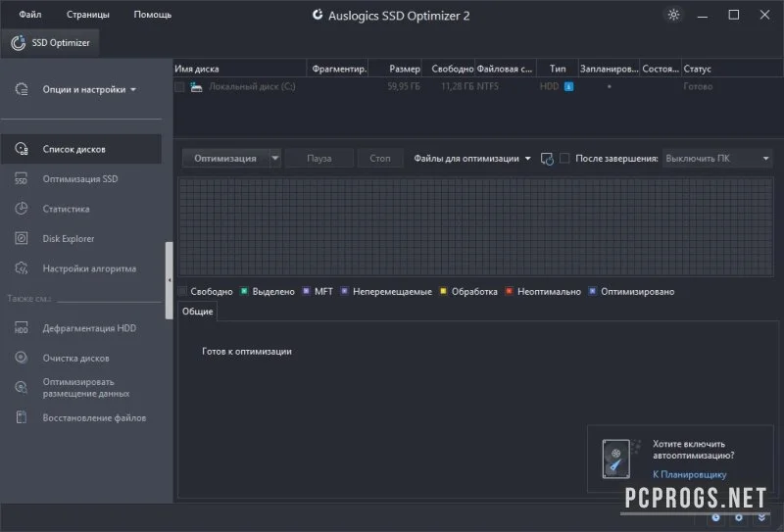Sort by Имя диска column header
The width and height of the screenshot is (784, 532).
pyautogui.click(x=239, y=69)
